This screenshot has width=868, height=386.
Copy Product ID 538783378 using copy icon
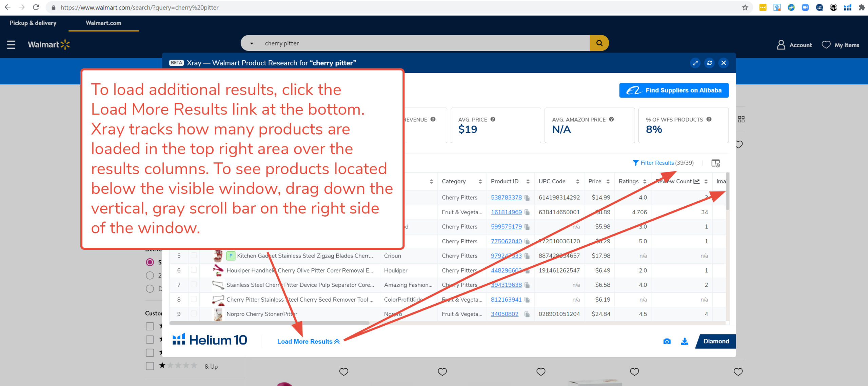click(526, 197)
